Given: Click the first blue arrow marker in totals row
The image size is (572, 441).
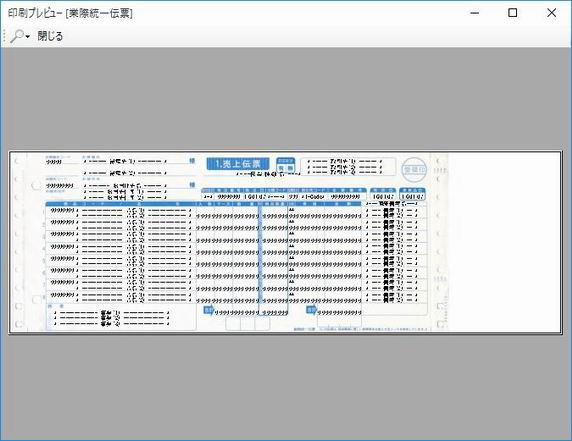Looking at the screenshot, I should [209, 310].
